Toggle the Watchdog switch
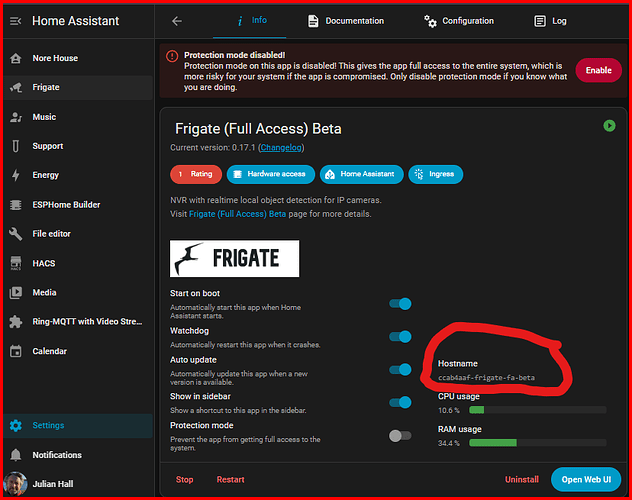Image resolution: width=632 pixels, height=500 pixels. pyautogui.click(x=400, y=336)
